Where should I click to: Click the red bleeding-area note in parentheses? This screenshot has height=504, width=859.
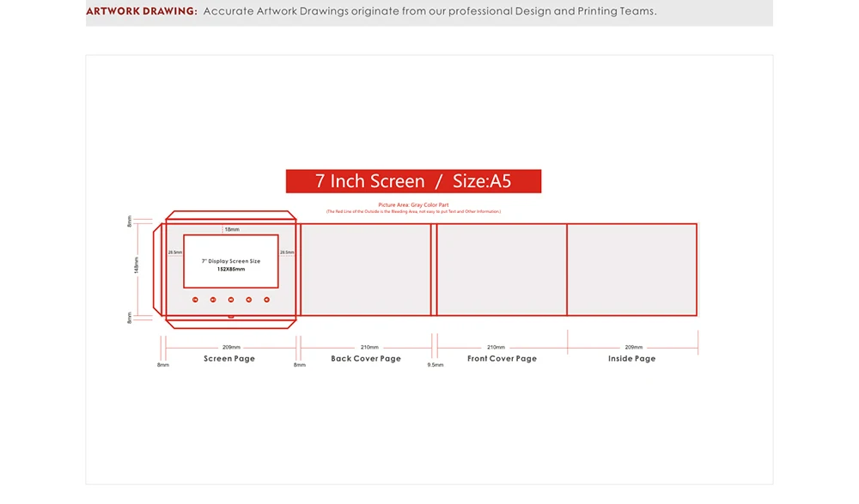[x=414, y=211]
